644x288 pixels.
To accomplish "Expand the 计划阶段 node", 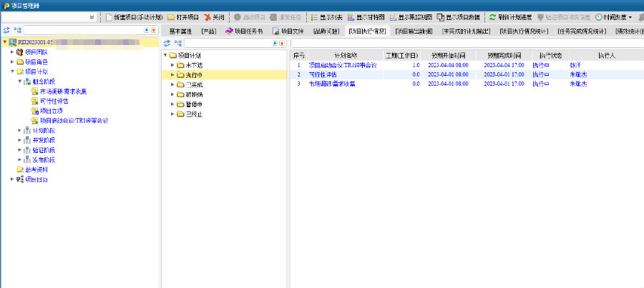I will (19, 130).
